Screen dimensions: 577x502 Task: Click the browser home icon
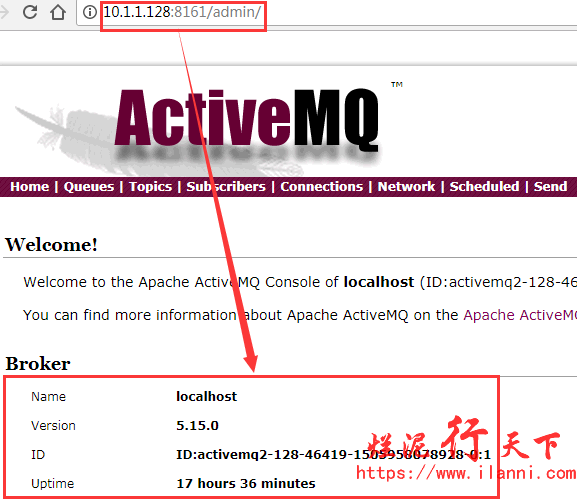point(58,12)
